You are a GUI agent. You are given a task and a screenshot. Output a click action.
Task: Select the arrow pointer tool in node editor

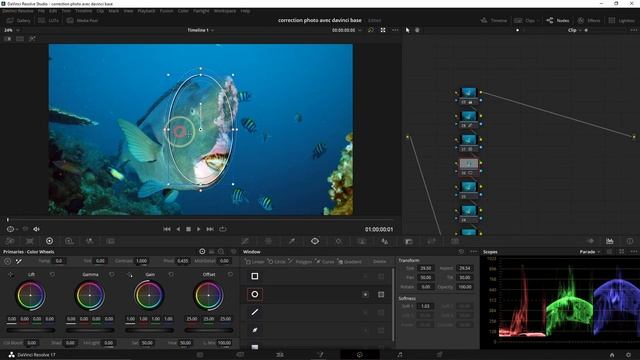pyautogui.click(x=407, y=30)
